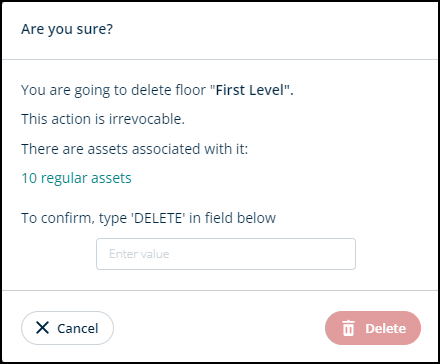Click the 'Enter value' placeholder text
The width and height of the screenshot is (440, 364).
(x=139, y=254)
